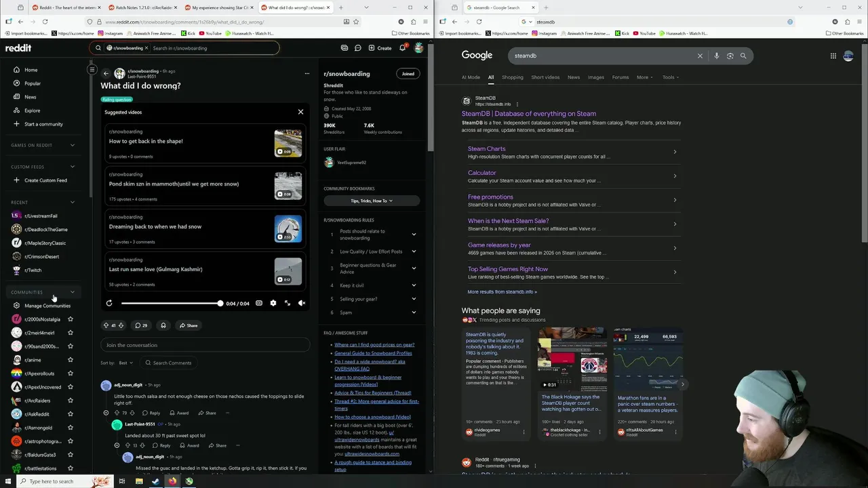Viewport: 868px width, 488px height.
Task: Upvote the post with 41 votes
Action: click(x=106, y=325)
